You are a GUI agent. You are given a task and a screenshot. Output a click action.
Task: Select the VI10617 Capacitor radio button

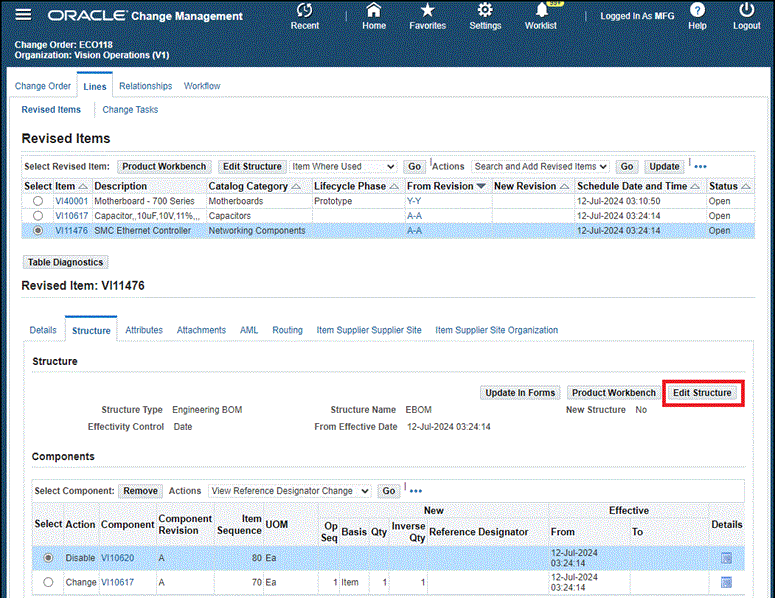[x=38, y=216]
